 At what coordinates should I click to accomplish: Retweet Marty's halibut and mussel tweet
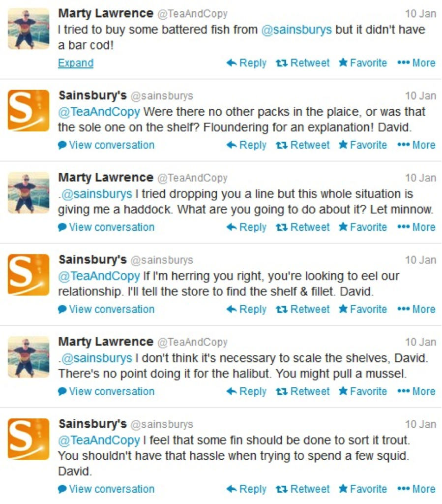tap(303, 392)
